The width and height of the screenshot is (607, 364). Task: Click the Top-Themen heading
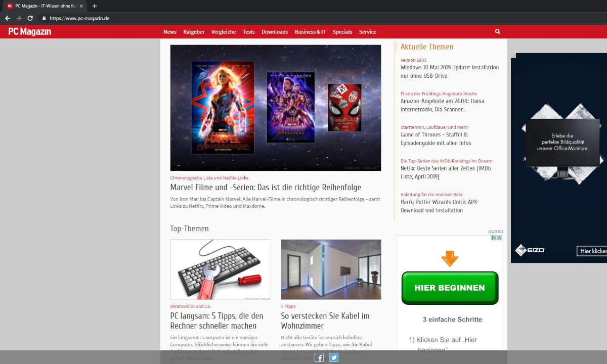tap(189, 229)
